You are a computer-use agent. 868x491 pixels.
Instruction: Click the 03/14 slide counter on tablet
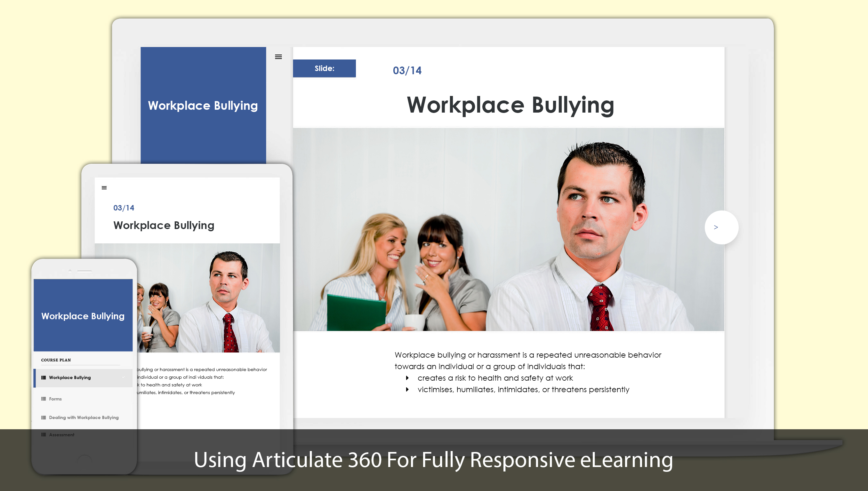(x=124, y=208)
